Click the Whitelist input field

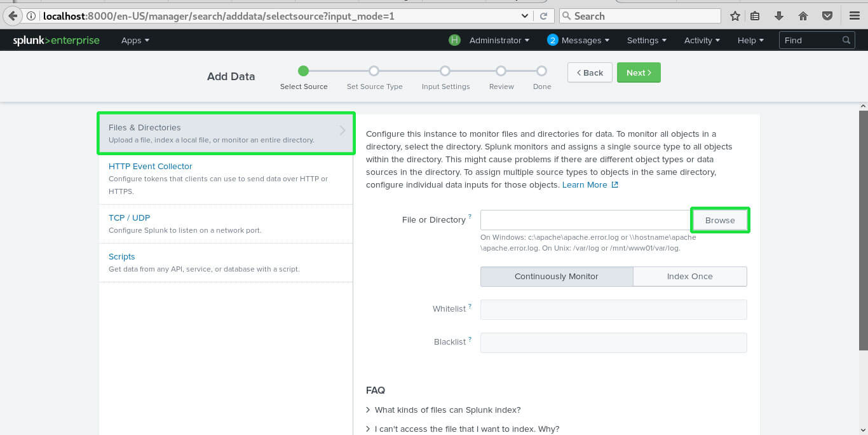coord(614,310)
